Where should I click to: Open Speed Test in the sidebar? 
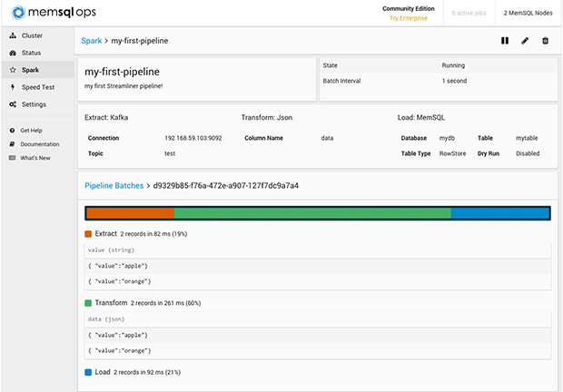point(38,87)
